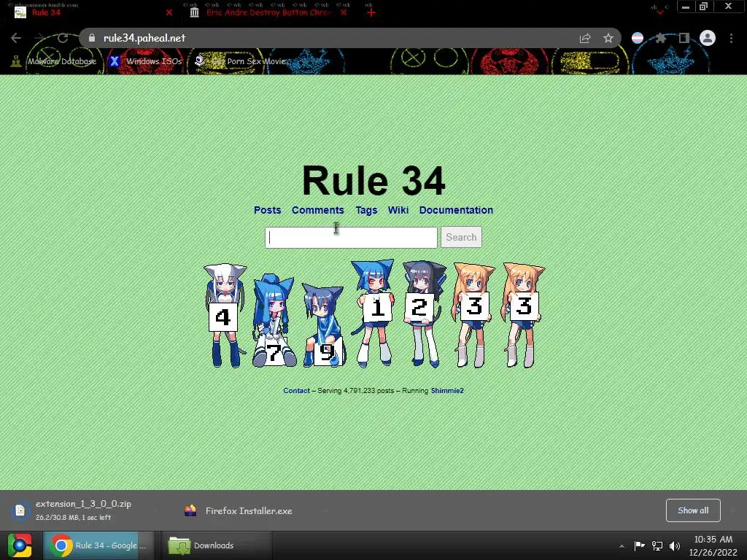747x560 pixels.
Task: Open the Windows Start button
Action: 20,545
